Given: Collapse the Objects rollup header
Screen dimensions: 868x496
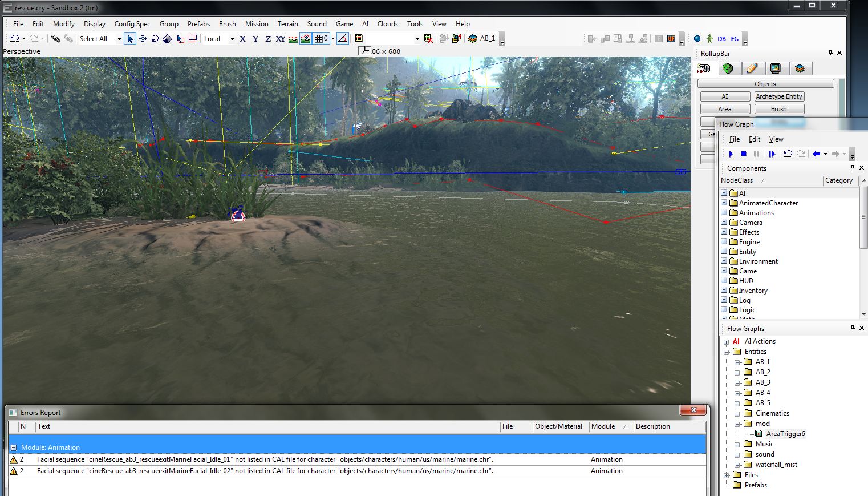Looking at the screenshot, I should [x=765, y=83].
